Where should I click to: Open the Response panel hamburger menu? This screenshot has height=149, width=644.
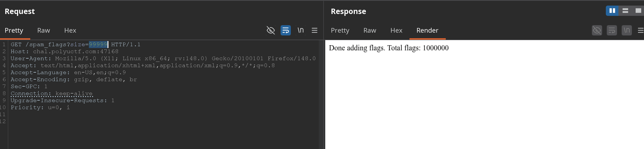point(641,30)
